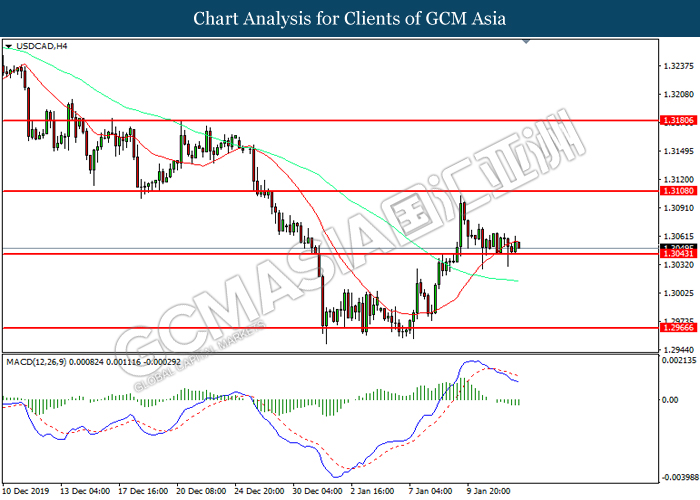The height and width of the screenshot is (500, 700).
Task: Select the 1.31806 resistance level label
Action: coord(678,120)
